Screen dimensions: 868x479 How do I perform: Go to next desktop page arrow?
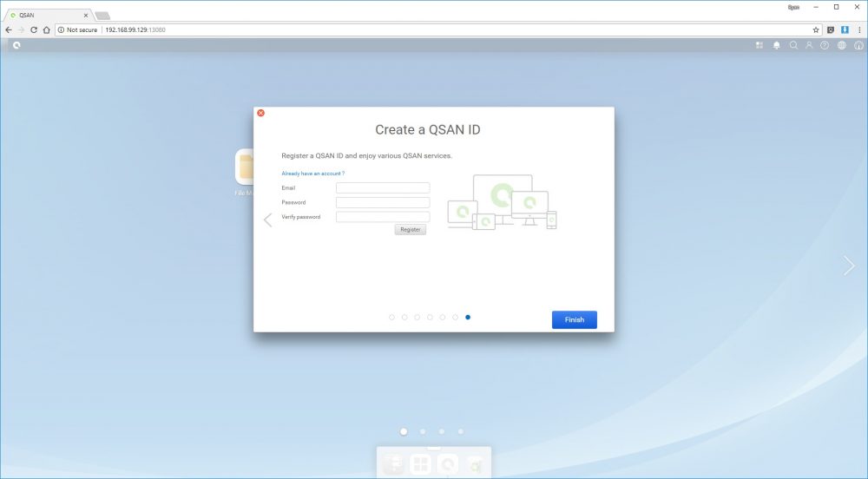(849, 266)
